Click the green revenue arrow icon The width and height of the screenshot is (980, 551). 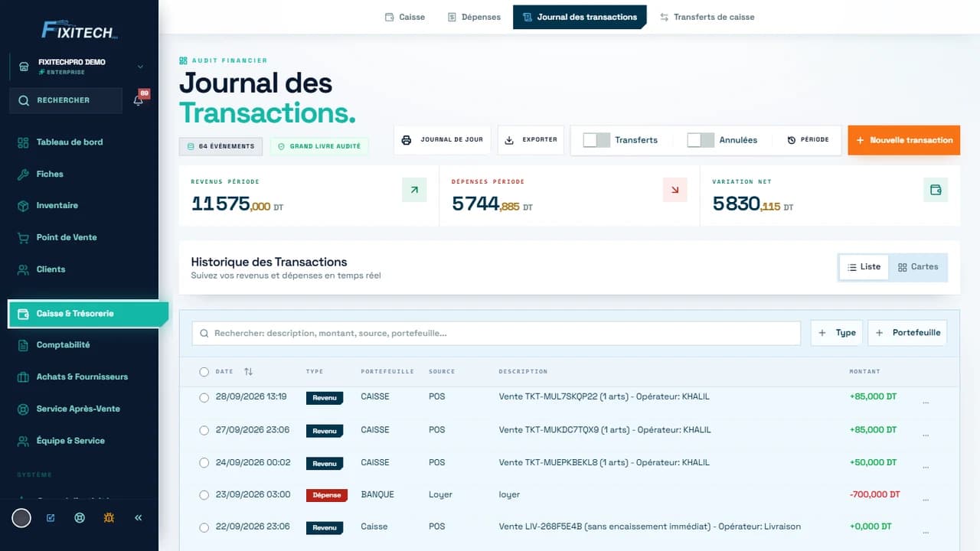[414, 190]
